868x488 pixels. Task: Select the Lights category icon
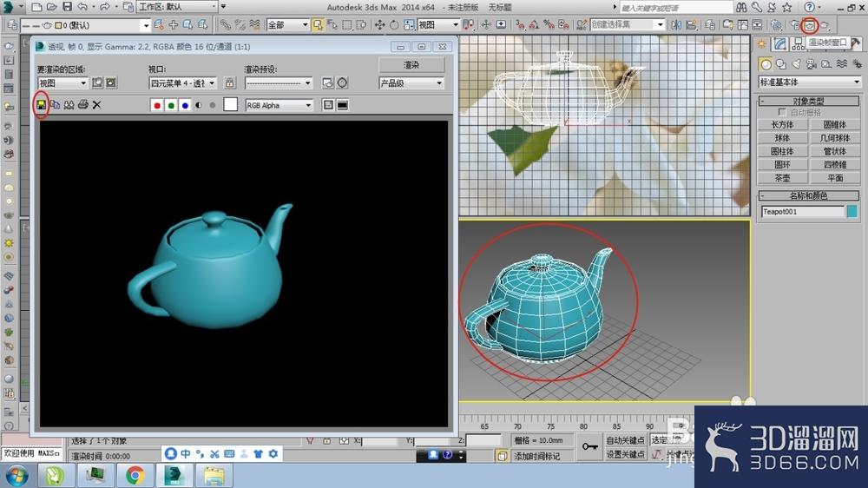[796, 64]
